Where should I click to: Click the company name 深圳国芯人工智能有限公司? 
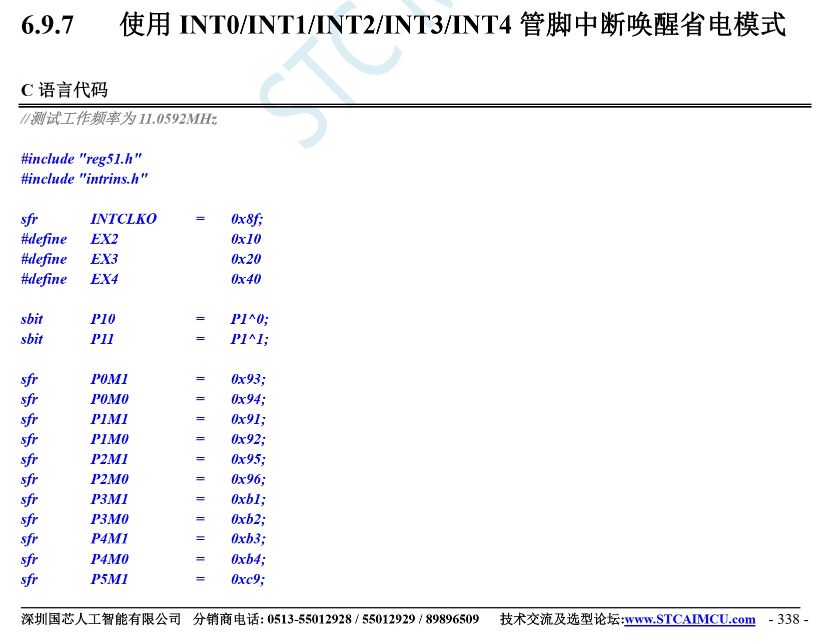pos(101,619)
